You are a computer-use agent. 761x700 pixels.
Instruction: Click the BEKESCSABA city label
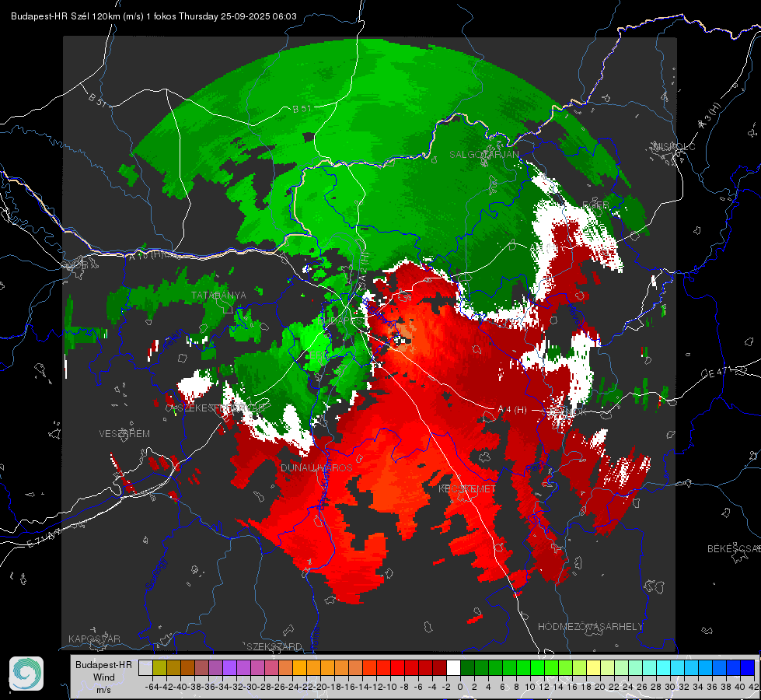click(734, 548)
